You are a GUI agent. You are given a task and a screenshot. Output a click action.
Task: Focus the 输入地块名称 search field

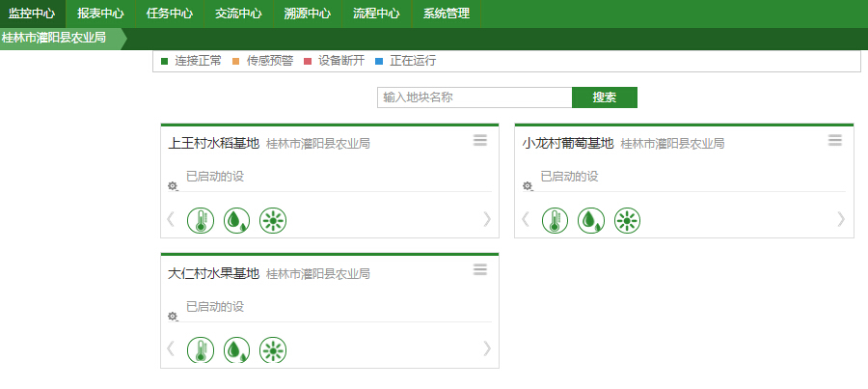point(475,97)
